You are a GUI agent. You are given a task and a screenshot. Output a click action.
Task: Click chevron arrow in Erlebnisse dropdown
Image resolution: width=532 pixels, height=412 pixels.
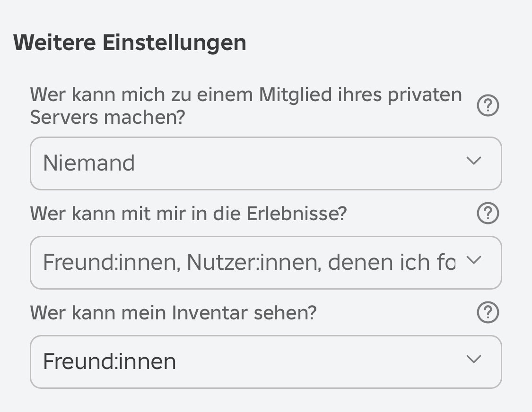[x=474, y=260]
